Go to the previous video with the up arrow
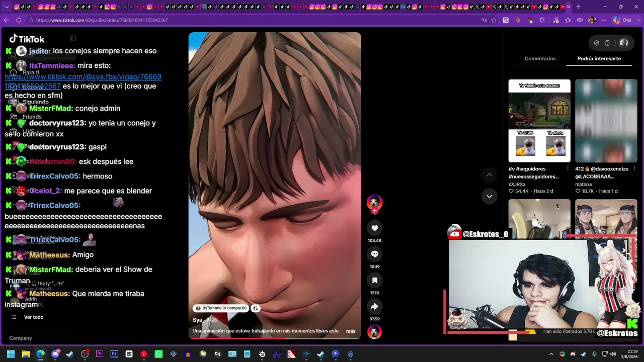644x362 pixels. coord(489,175)
